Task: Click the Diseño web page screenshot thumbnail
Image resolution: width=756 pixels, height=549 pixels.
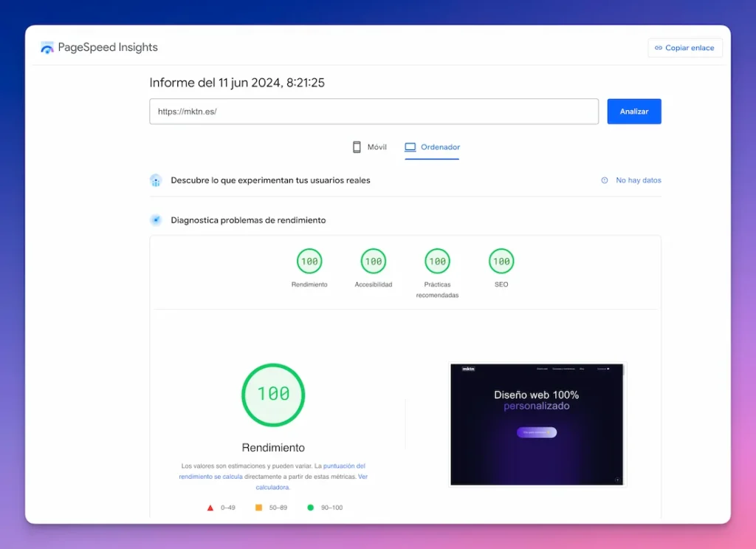Action: (537, 424)
